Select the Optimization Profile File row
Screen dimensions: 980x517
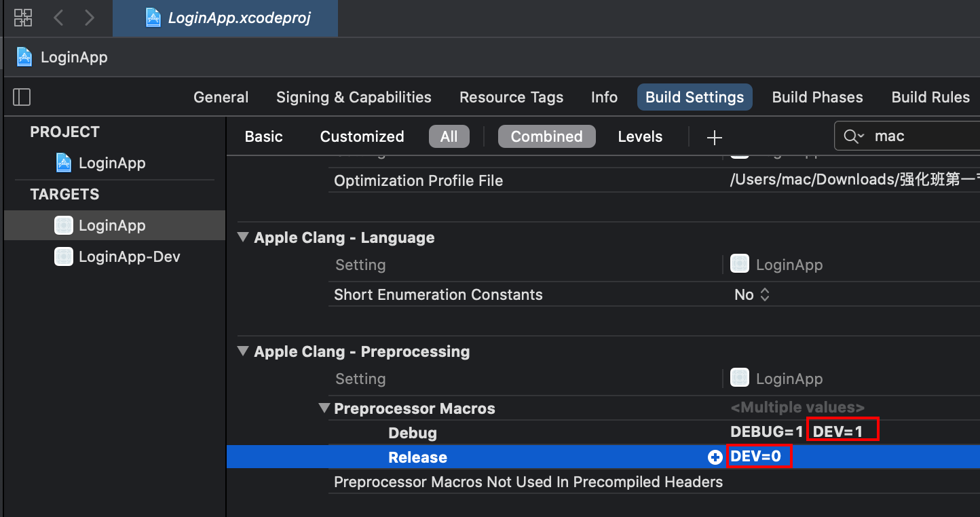pyautogui.click(x=654, y=180)
